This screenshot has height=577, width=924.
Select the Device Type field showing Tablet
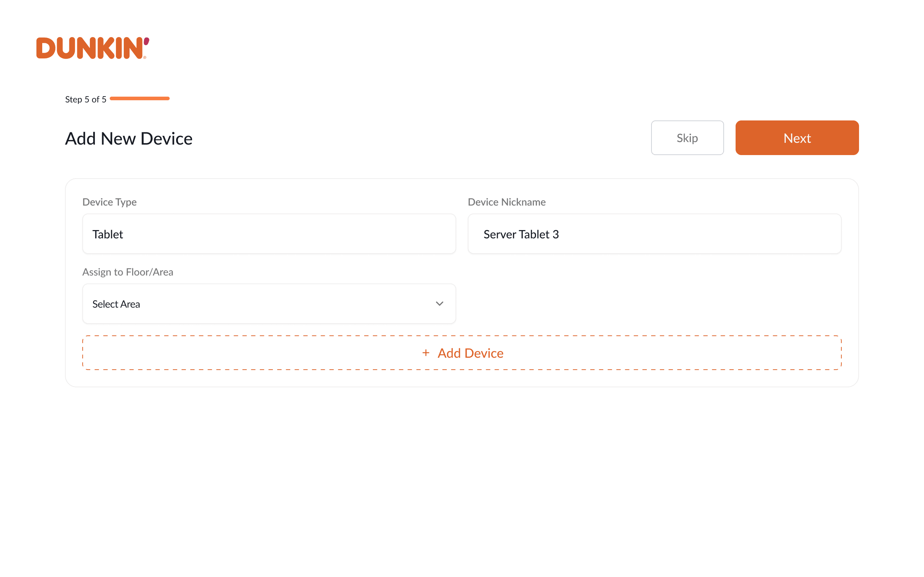(269, 234)
